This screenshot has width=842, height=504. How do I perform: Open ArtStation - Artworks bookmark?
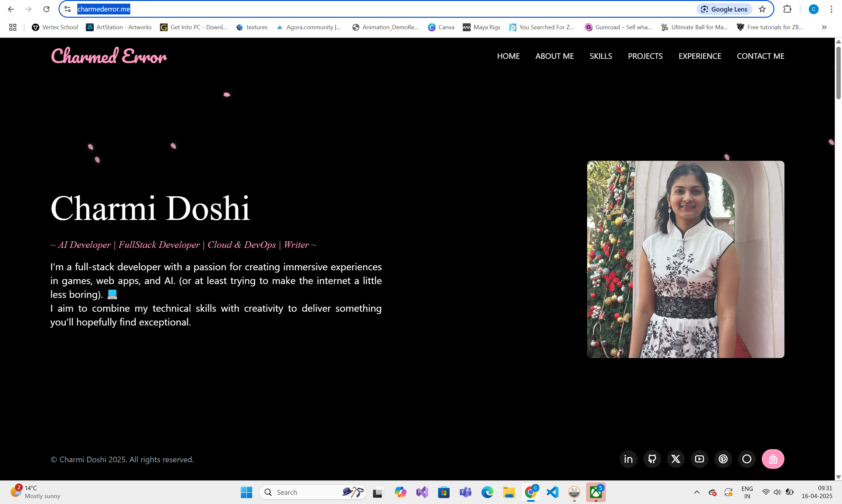(119, 27)
